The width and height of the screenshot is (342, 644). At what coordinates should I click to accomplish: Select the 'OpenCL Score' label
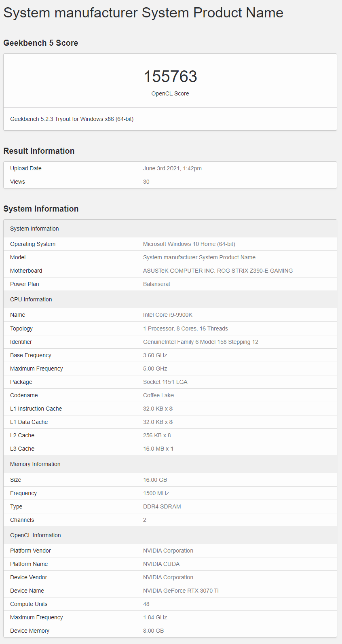click(170, 93)
